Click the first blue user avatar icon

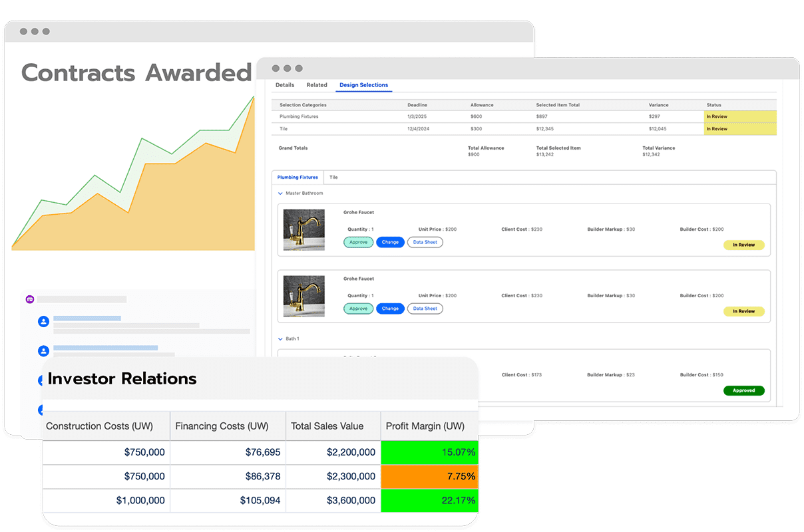44,322
